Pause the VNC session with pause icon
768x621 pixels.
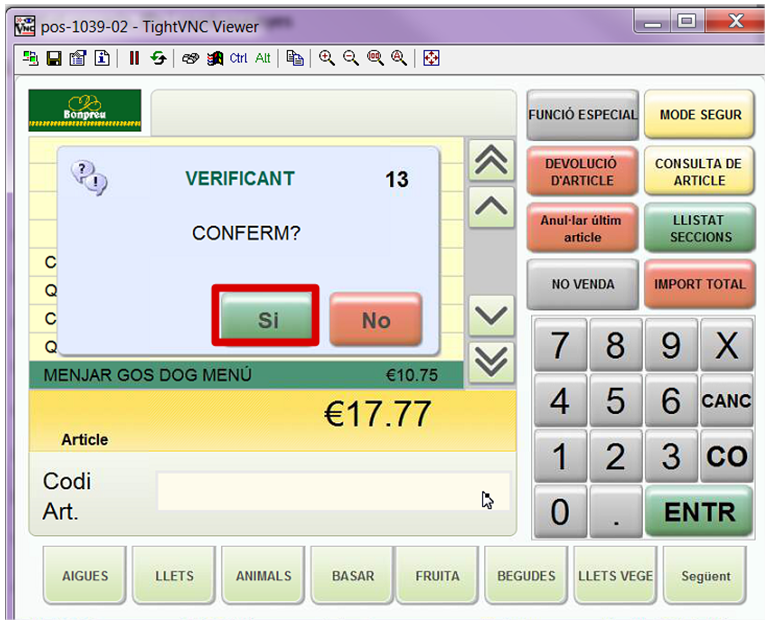134,58
